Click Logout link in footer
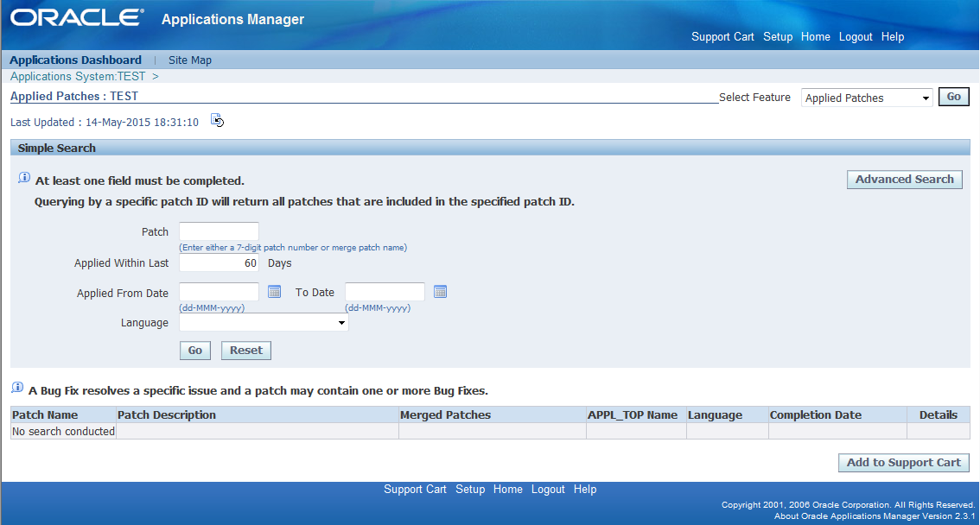 click(548, 490)
